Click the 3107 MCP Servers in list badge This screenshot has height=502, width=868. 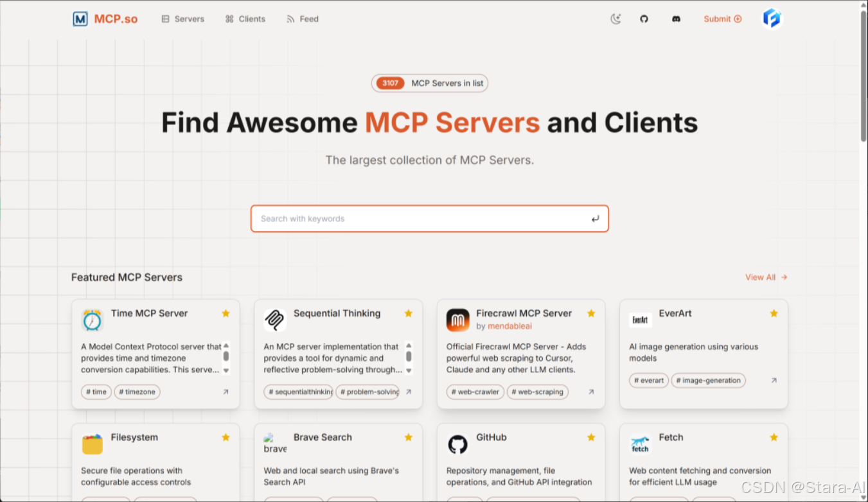point(429,83)
